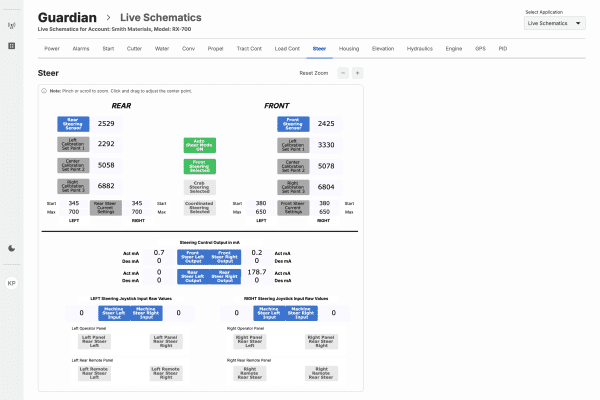Image resolution: width=600 pixels, height=400 pixels.
Task: Switch to the Conv tab
Action: pyautogui.click(x=188, y=49)
